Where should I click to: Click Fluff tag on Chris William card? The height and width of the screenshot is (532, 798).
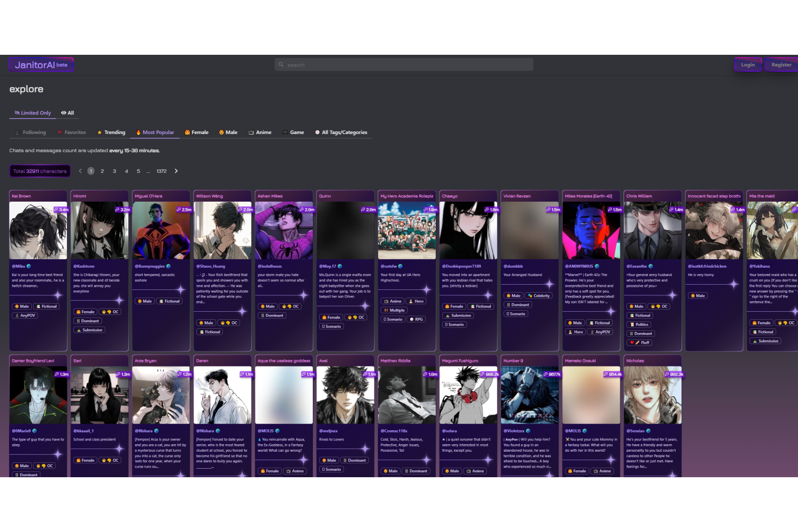point(639,343)
